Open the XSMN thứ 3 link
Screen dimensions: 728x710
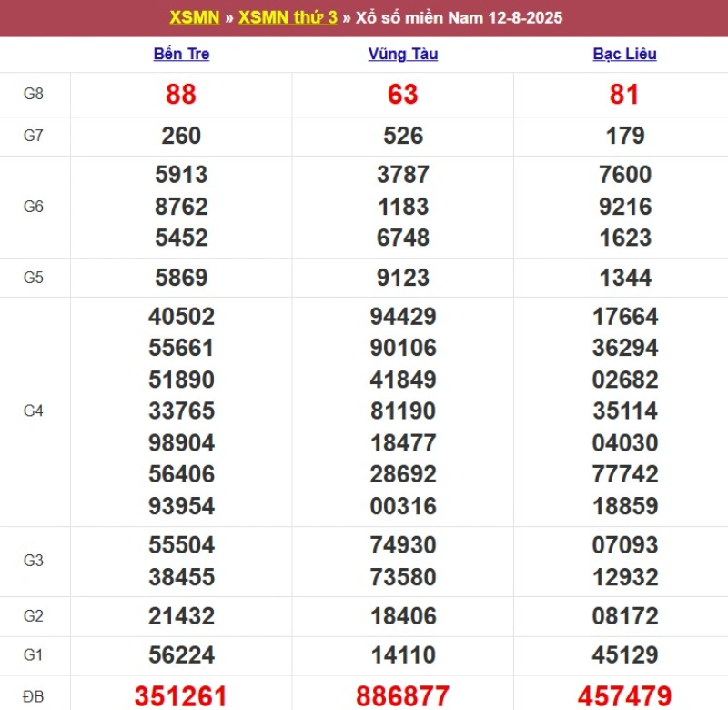(288, 17)
